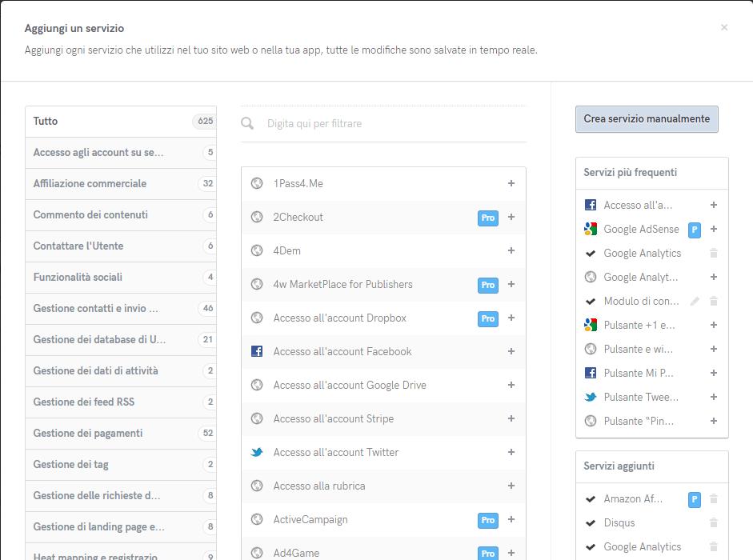The height and width of the screenshot is (560, 753).
Task: Click the trash icon for Disqus
Action: coord(714,523)
